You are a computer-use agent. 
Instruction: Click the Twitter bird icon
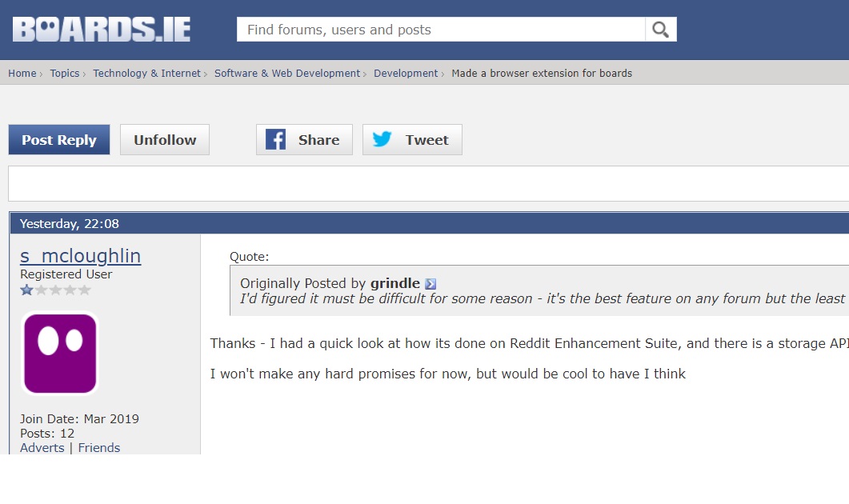(382, 139)
